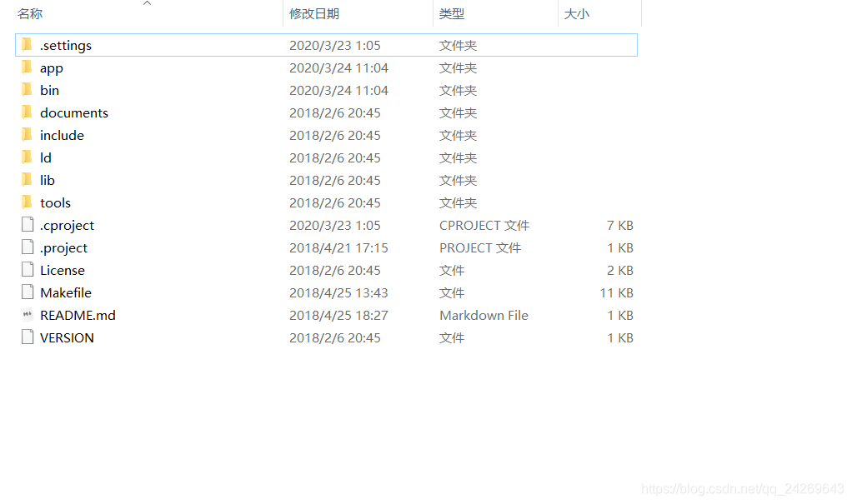Open the include folder icon
This screenshot has height=504, width=852.
26,135
